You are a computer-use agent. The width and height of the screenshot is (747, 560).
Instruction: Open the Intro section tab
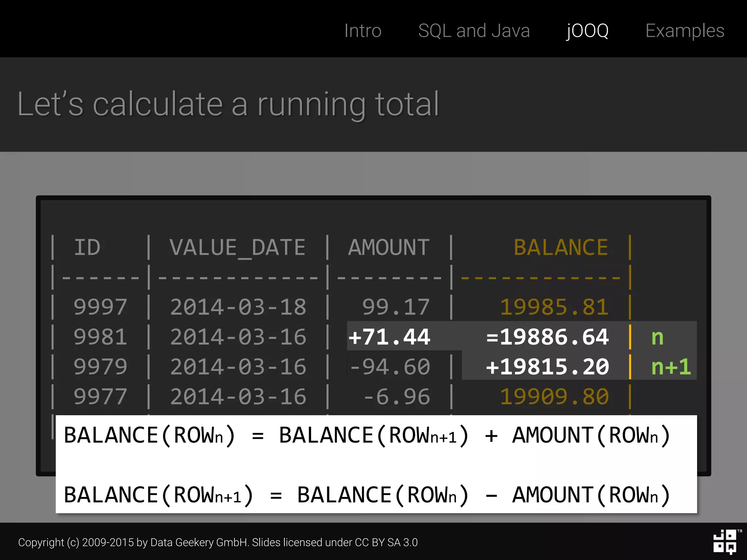363,31
